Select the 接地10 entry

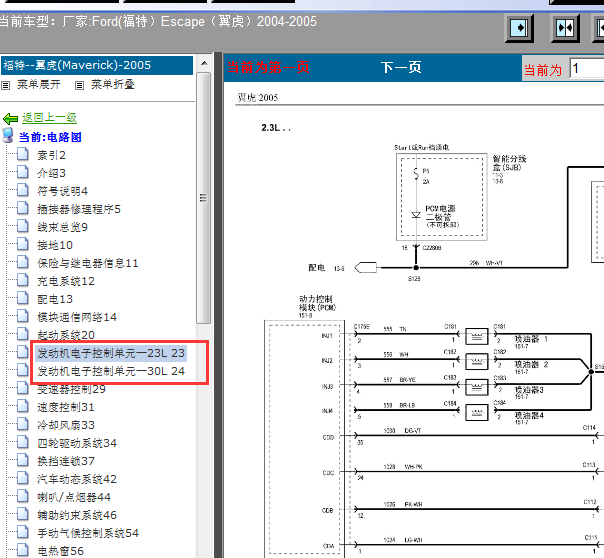tap(55, 245)
